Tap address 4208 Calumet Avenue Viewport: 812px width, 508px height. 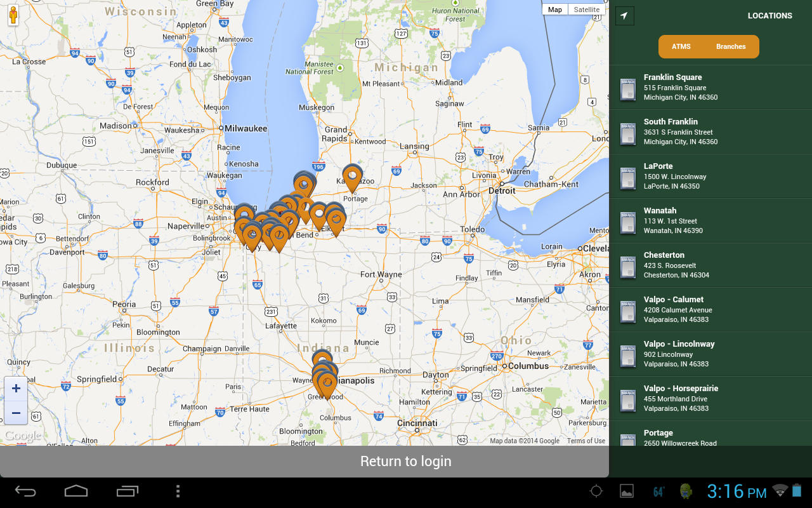tap(678, 311)
